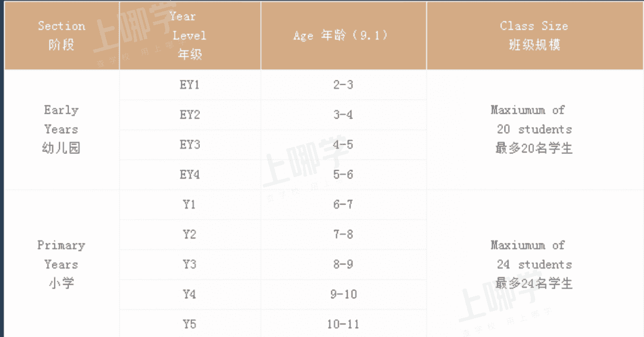Screen dimensions: 644x337
Task: Click the Age 年龄 (9.1) header
Action: [x=344, y=35]
